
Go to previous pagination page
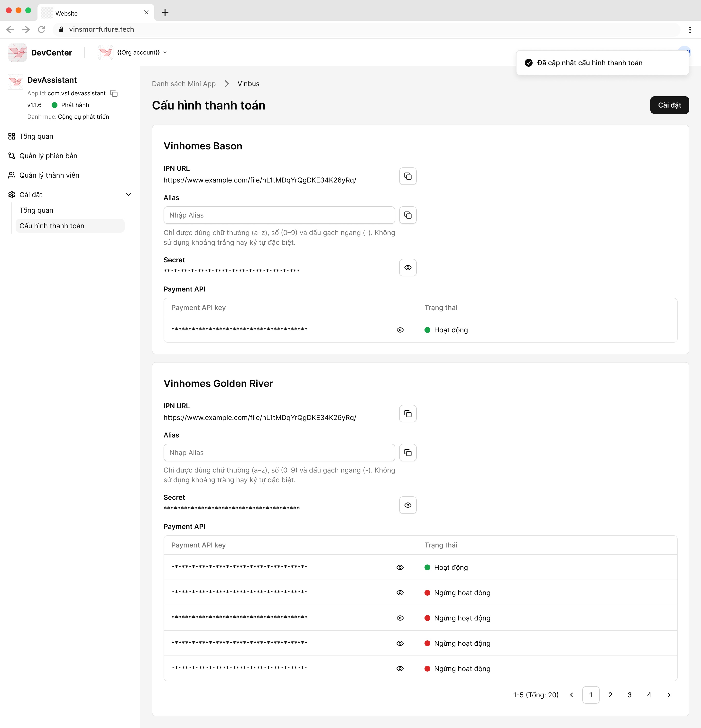coord(571,695)
